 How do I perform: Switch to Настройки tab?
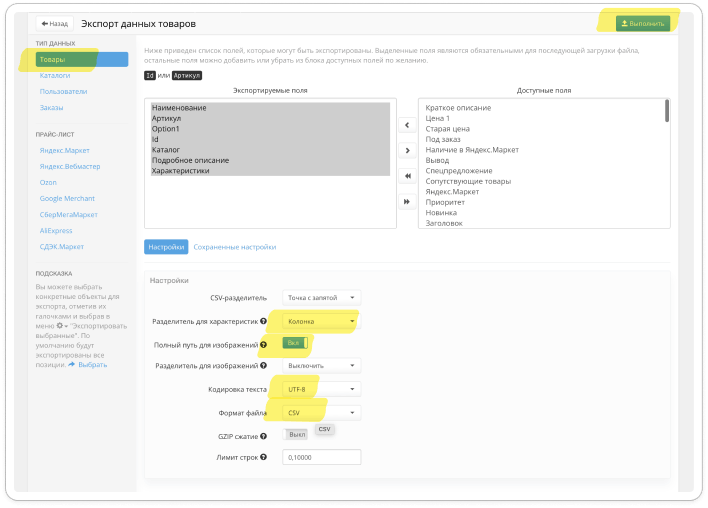tap(166, 247)
